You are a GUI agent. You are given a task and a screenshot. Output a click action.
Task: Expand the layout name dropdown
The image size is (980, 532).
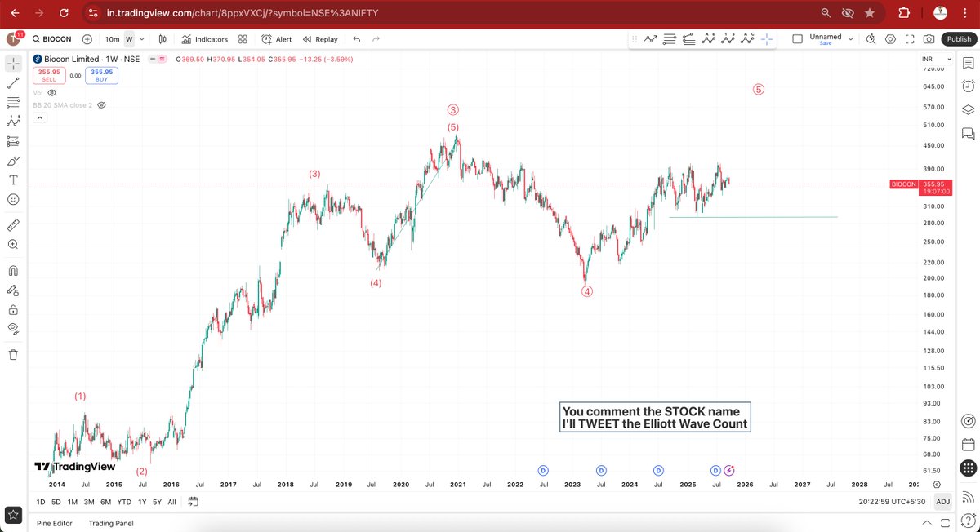pyautogui.click(x=850, y=38)
